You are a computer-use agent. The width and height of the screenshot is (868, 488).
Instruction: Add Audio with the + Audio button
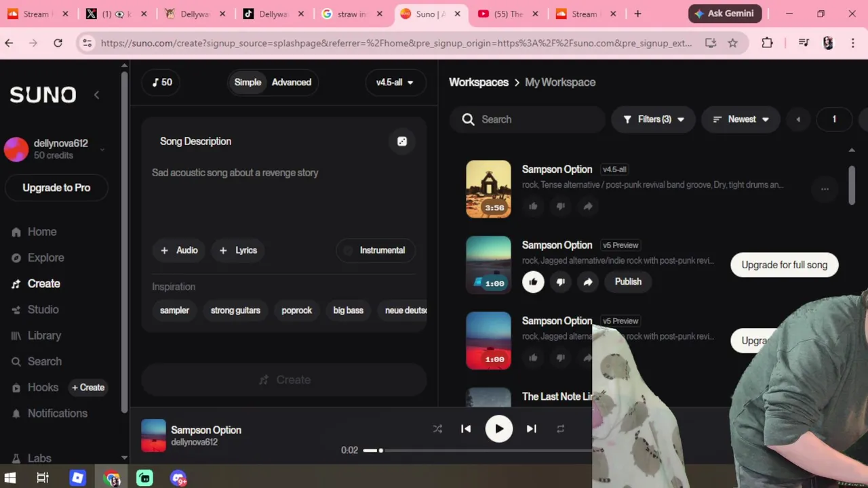coord(179,250)
